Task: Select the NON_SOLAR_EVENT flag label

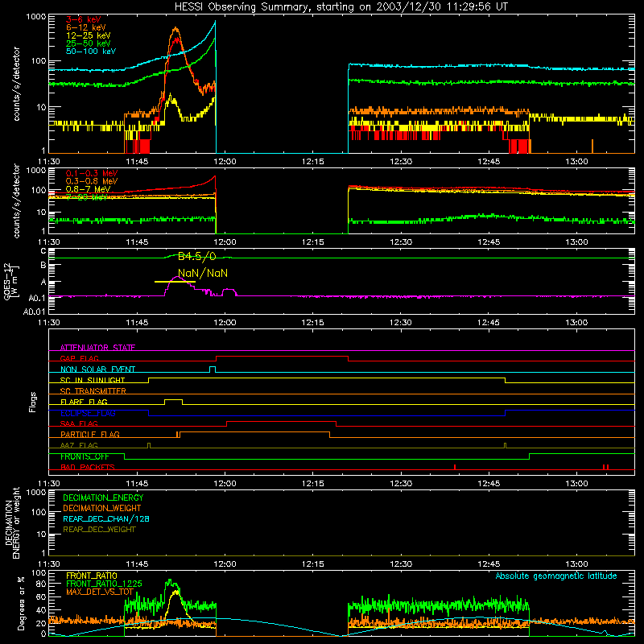Action: pyautogui.click(x=97, y=369)
